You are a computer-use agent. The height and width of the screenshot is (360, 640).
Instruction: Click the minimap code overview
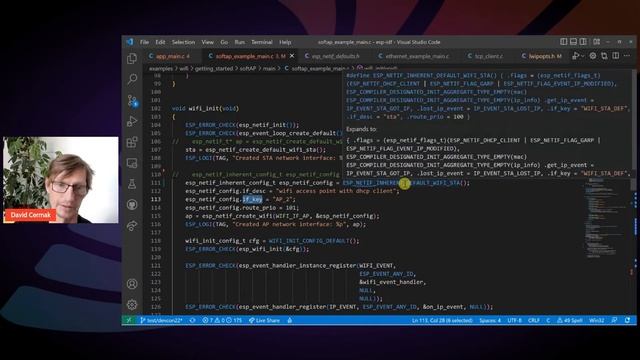(x=606, y=218)
